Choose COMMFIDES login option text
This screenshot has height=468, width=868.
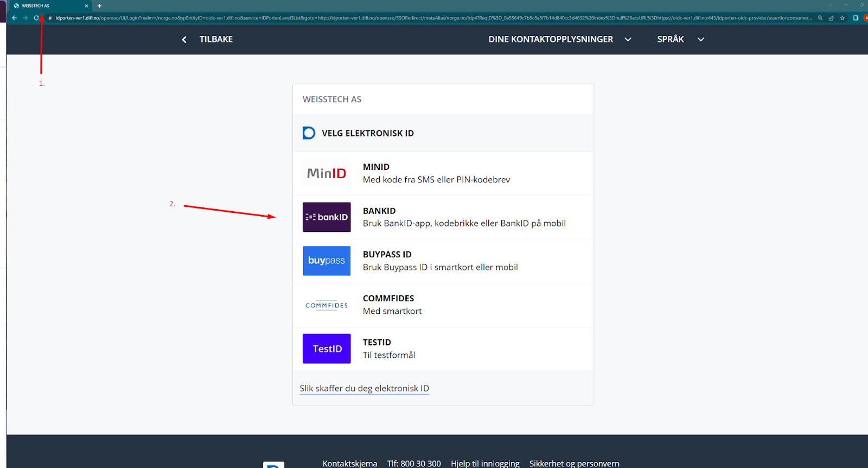(x=388, y=299)
